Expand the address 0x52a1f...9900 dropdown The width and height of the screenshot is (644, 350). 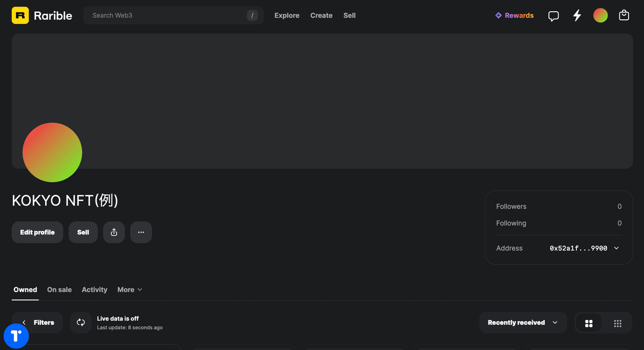tap(584, 248)
